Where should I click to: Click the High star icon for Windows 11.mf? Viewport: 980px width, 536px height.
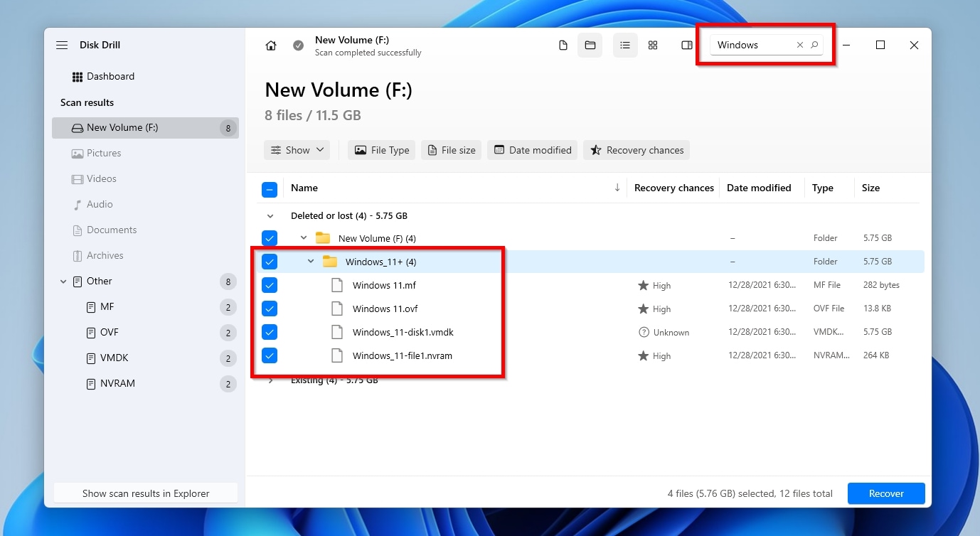643,285
